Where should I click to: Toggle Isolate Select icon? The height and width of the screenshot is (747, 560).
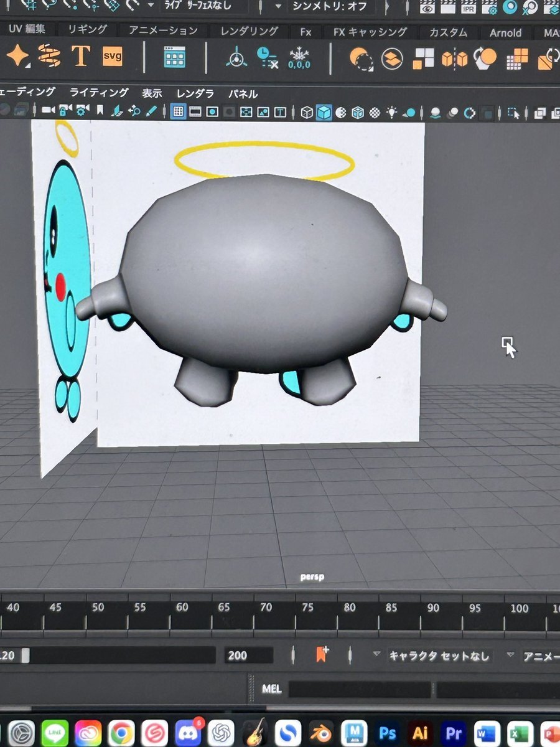(513, 113)
